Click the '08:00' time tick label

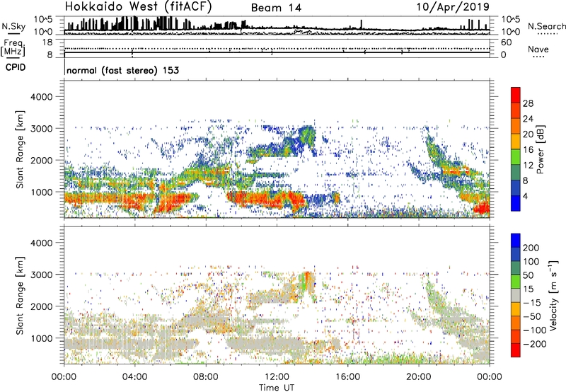coord(205,377)
